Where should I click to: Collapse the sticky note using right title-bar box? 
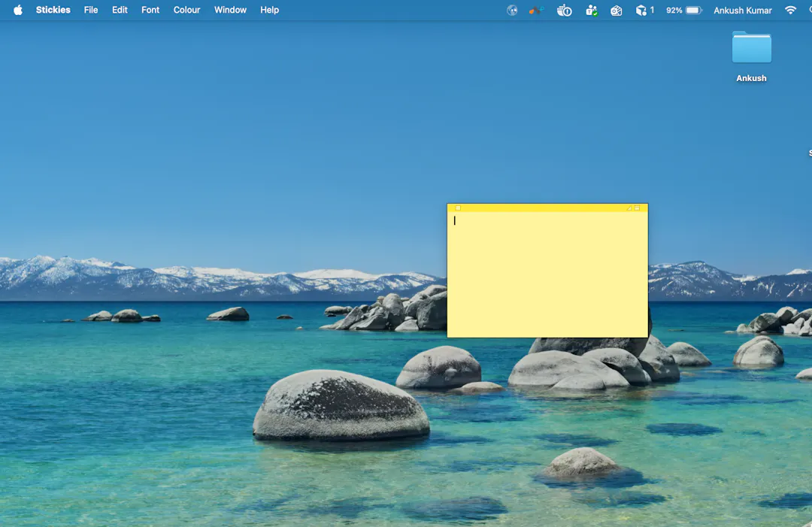638,208
